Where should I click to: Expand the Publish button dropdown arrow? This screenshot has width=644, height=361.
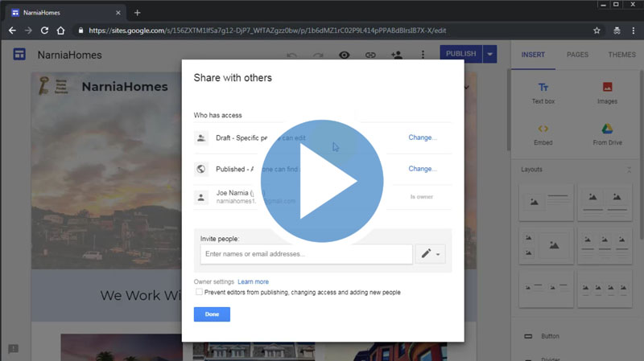click(491, 54)
